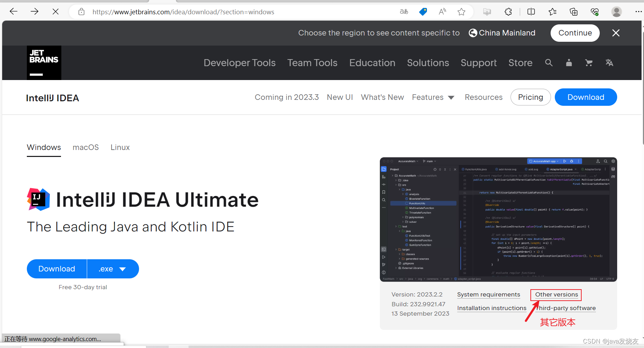Open System requirements link

point(489,294)
